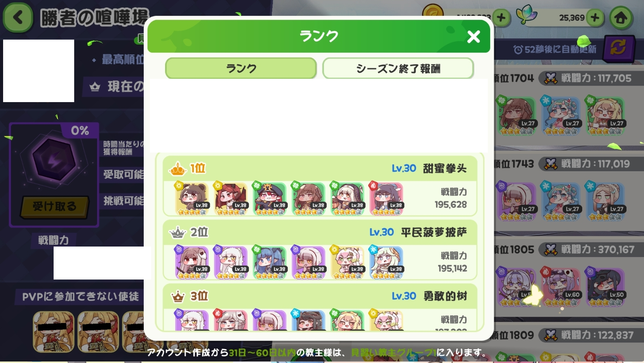Add butterfly currency with plus button
644x363 pixels.
coord(595,17)
